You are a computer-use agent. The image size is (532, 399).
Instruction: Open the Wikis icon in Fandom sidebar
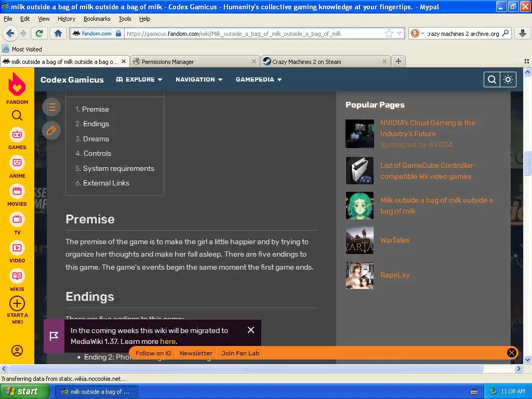coord(17,276)
